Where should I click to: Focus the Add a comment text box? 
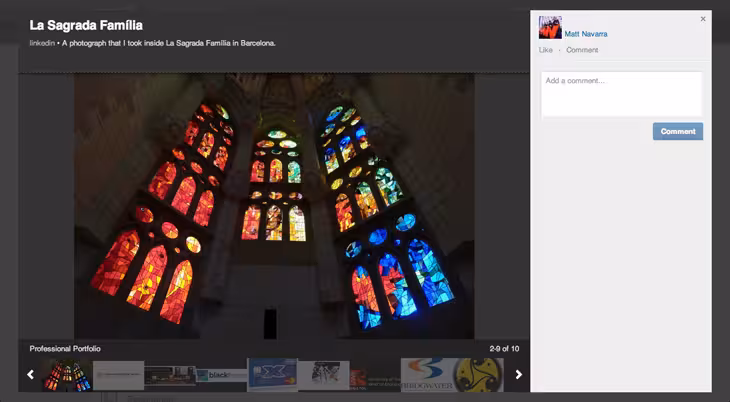tap(622, 94)
